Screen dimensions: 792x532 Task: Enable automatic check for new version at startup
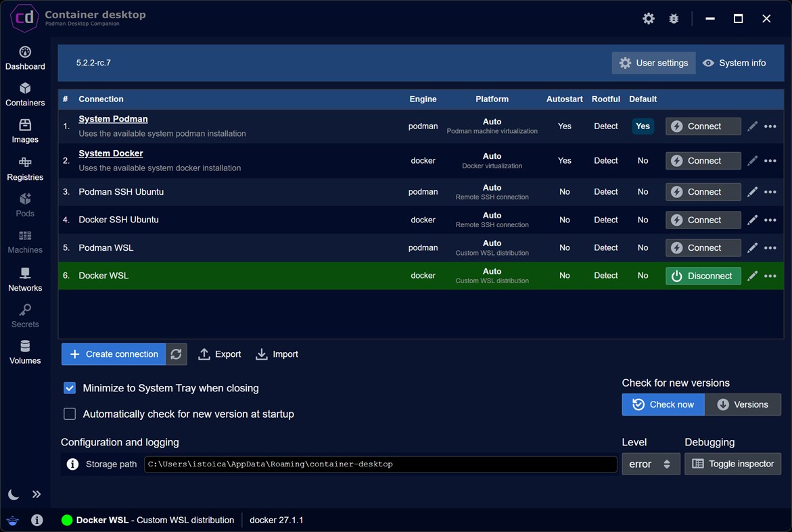[70, 414]
